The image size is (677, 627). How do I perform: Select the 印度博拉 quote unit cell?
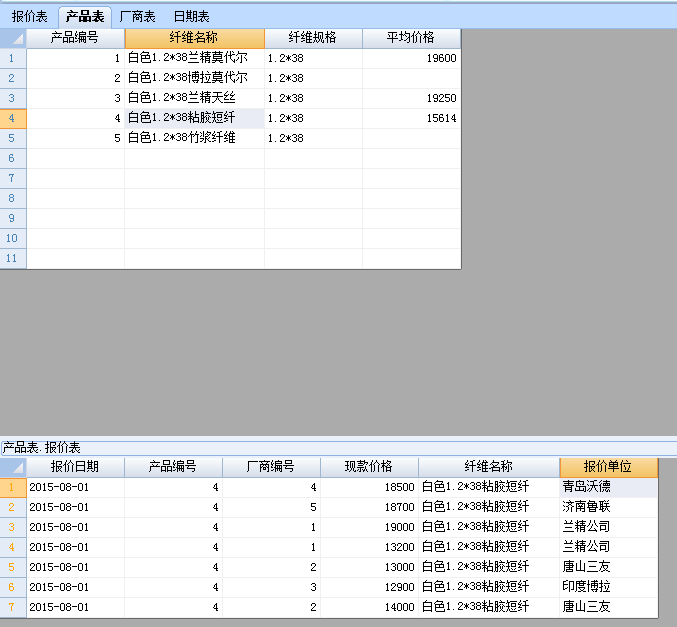click(608, 587)
